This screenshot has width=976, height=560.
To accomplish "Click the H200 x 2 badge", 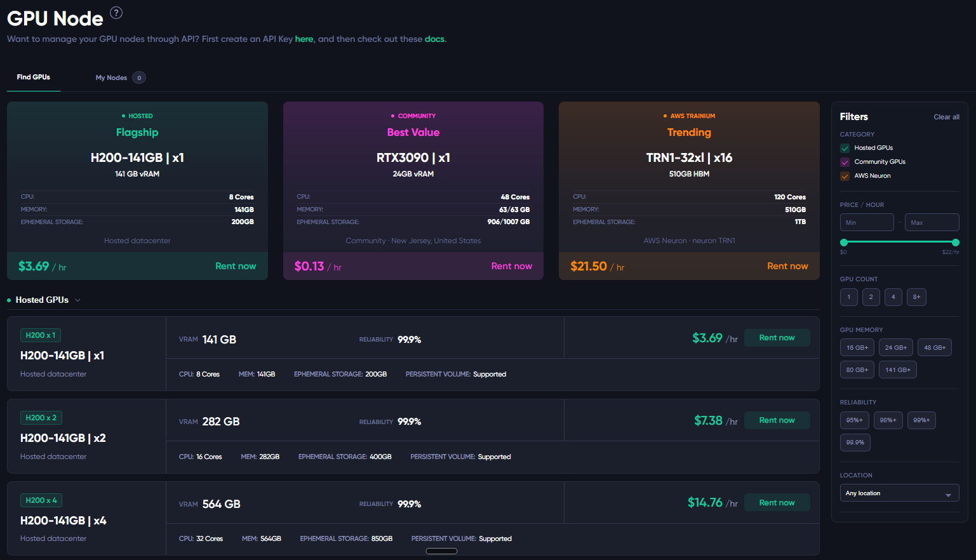I will [41, 418].
